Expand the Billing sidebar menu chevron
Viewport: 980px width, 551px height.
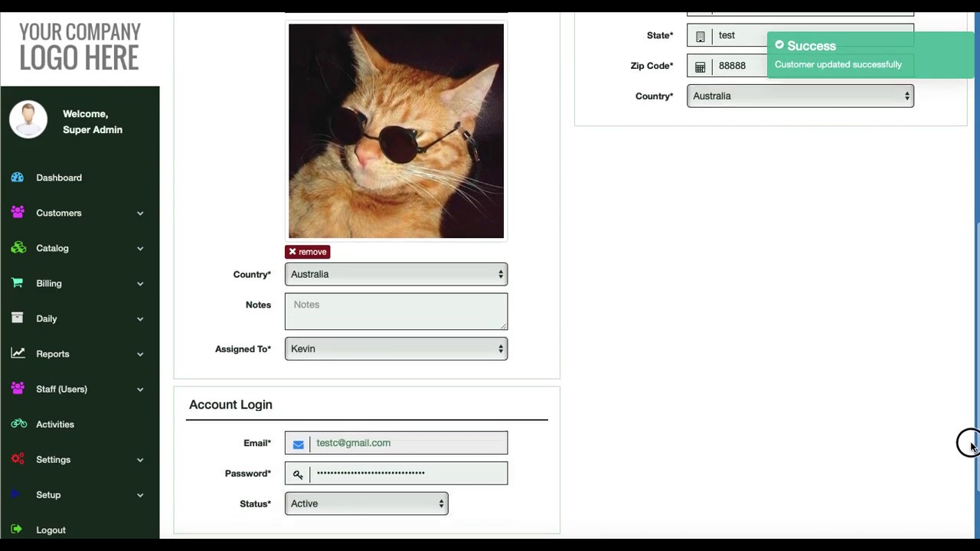(x=140, y=284)
